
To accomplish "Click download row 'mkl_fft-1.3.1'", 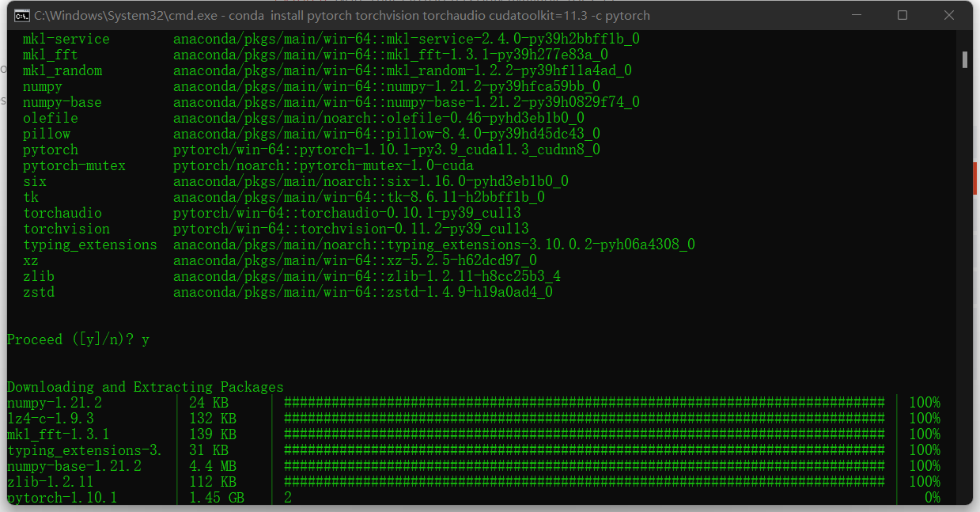I will [x=474, y=434].
